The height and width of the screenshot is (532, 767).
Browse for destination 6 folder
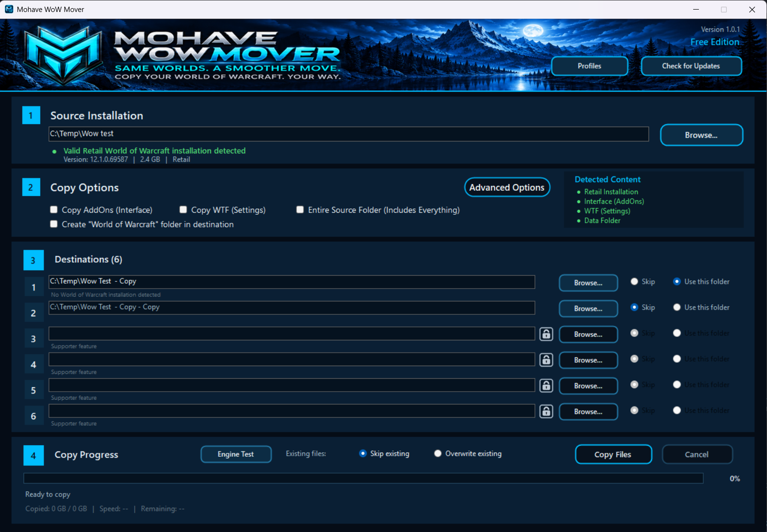point(588,412)
